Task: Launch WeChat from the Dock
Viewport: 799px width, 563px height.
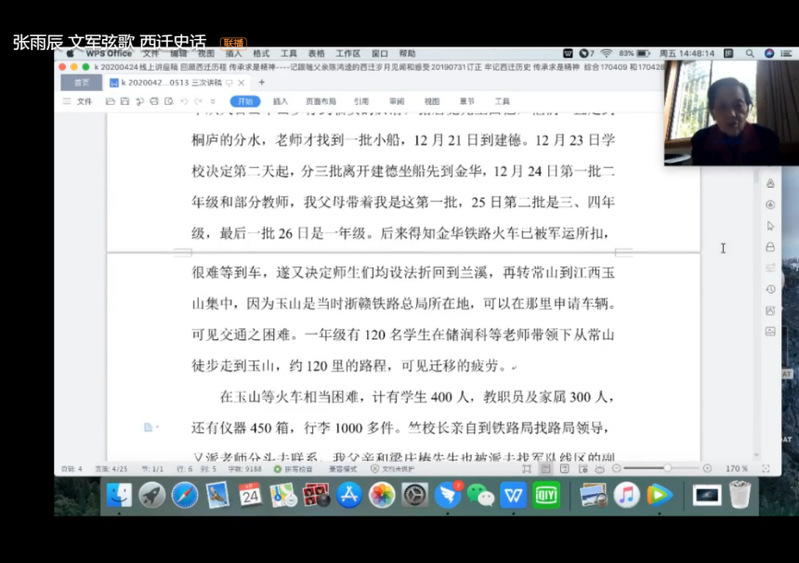Action: click(481, 494)
